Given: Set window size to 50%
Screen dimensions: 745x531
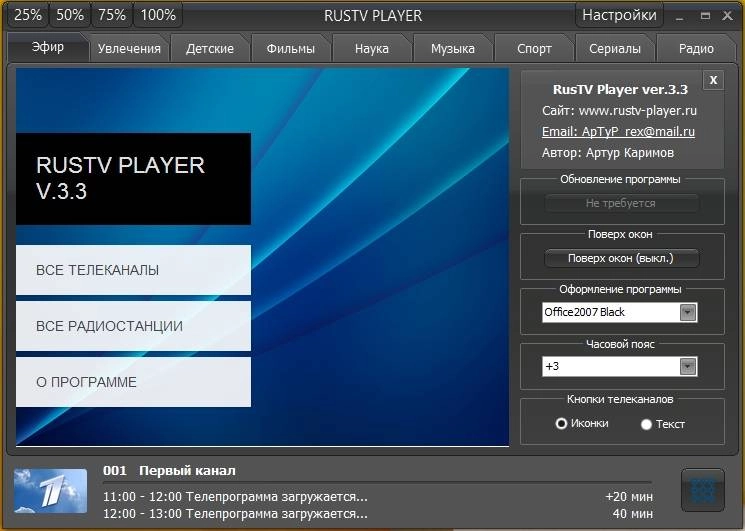Looking at the screenshot, I should click(x=70, y=15).
